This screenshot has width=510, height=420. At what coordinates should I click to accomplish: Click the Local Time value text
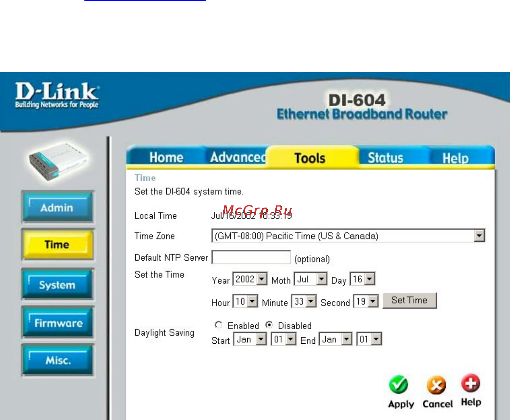point(251,215)
